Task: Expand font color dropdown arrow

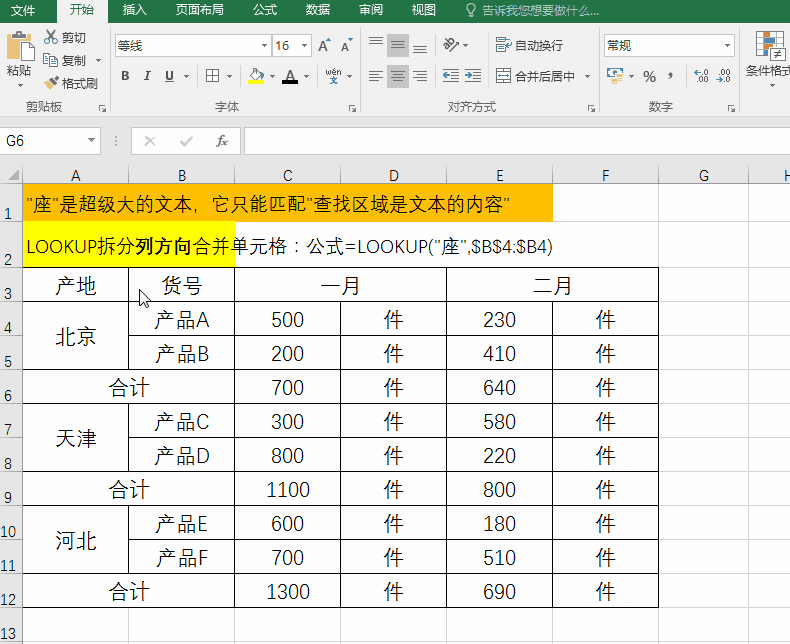Action: coord(306,76)
